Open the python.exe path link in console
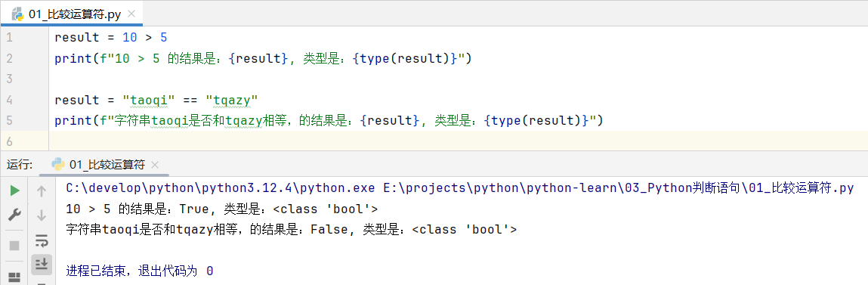 click(220, 188)
